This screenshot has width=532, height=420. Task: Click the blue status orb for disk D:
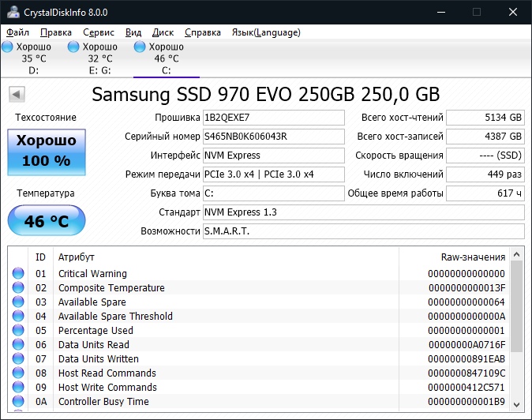[7, 47]
